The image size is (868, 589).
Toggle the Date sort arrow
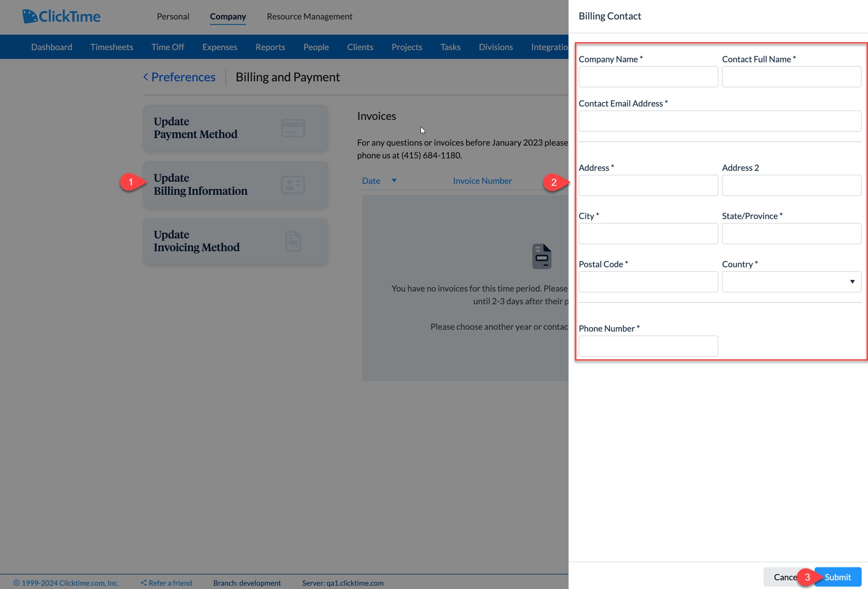point(394,181)
